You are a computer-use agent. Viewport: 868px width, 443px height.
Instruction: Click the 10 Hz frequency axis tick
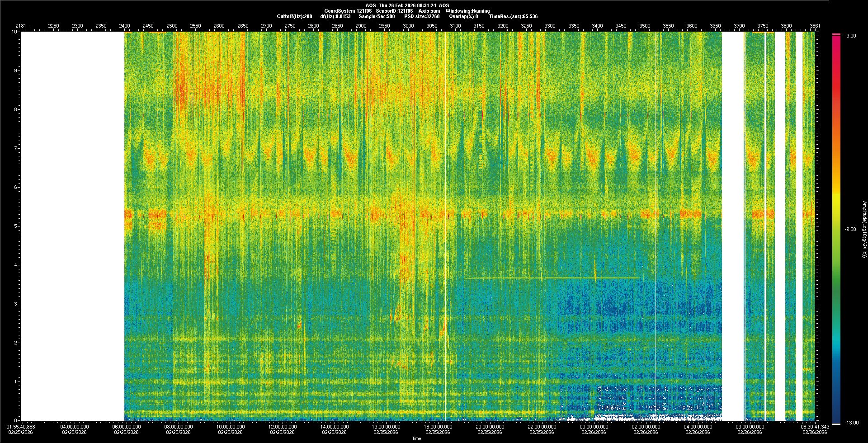(x=14, y=32)
